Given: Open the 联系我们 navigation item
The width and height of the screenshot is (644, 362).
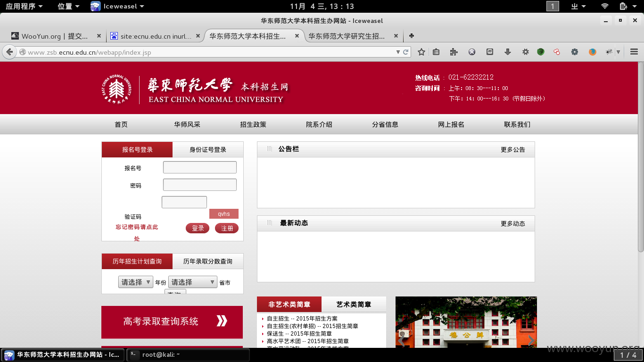Looking at the screenshot, I should [x=517, y=124].
